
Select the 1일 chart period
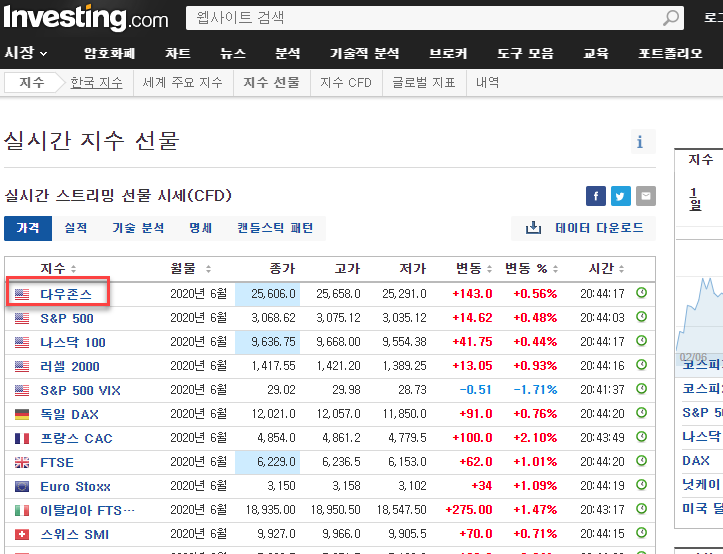pos(695,199)
